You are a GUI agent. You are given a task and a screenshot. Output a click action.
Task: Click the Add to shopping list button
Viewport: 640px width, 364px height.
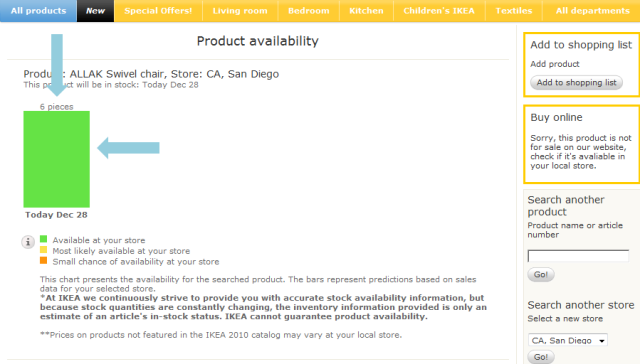(x=576, y=82)
